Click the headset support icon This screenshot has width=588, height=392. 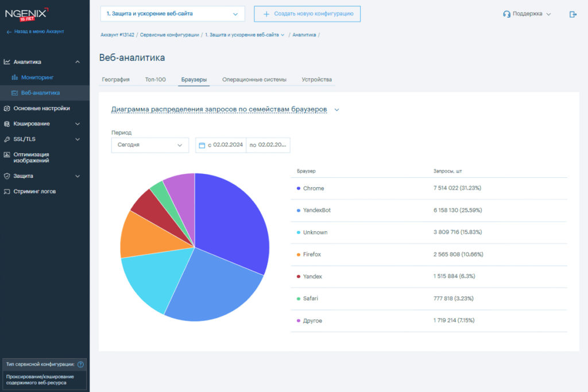point(506,14)
